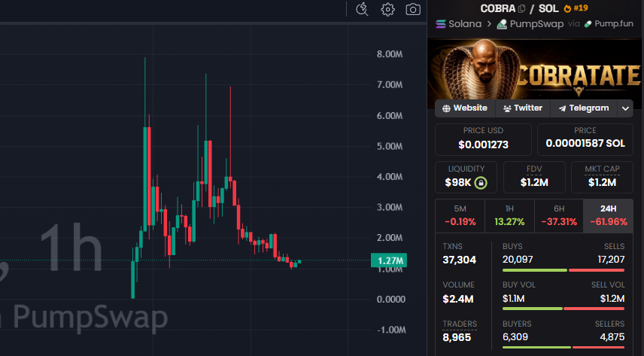
Task: Select the 5M timeframe tab
Action: 460,216
